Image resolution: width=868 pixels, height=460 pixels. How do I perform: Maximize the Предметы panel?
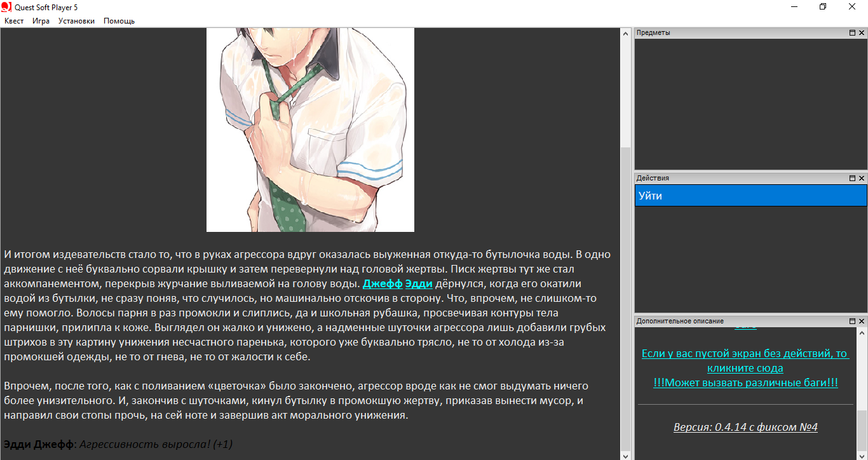(x=853, y=32)
